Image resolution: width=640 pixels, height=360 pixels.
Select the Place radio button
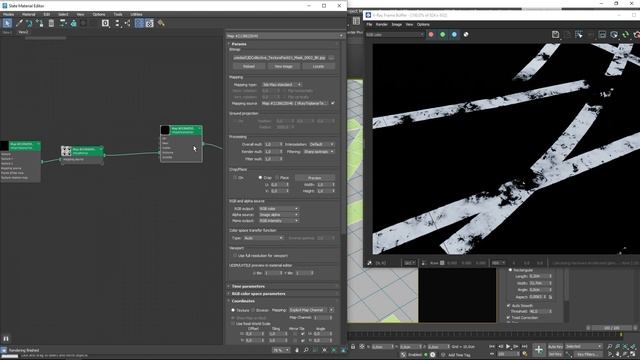pyautogui.click(x=277, y=178)
